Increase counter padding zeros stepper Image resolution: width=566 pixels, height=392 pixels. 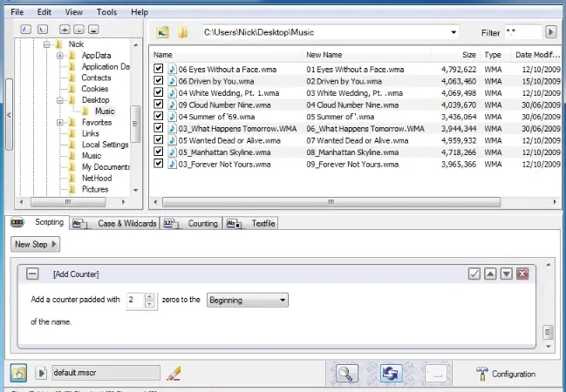pyautogui.click(x=149, y=296)
